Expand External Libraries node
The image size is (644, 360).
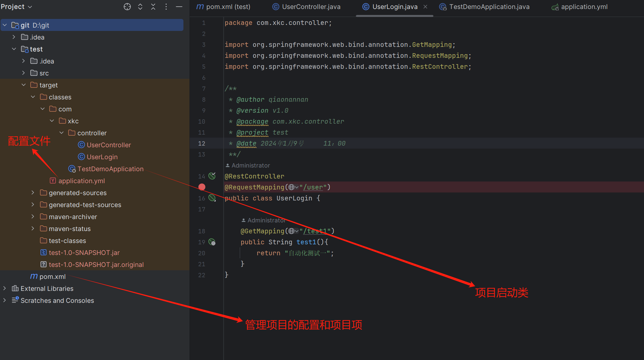click(x=5, y=289)
